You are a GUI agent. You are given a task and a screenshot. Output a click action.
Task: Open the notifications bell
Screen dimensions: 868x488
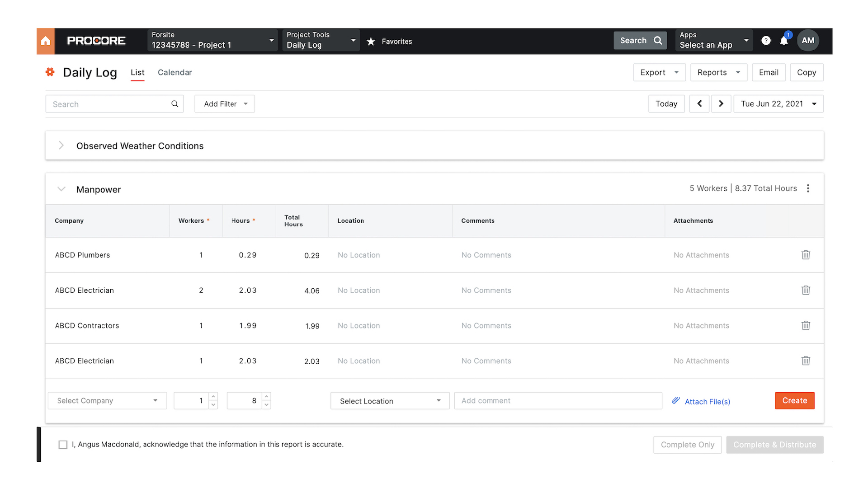(784, 41)
